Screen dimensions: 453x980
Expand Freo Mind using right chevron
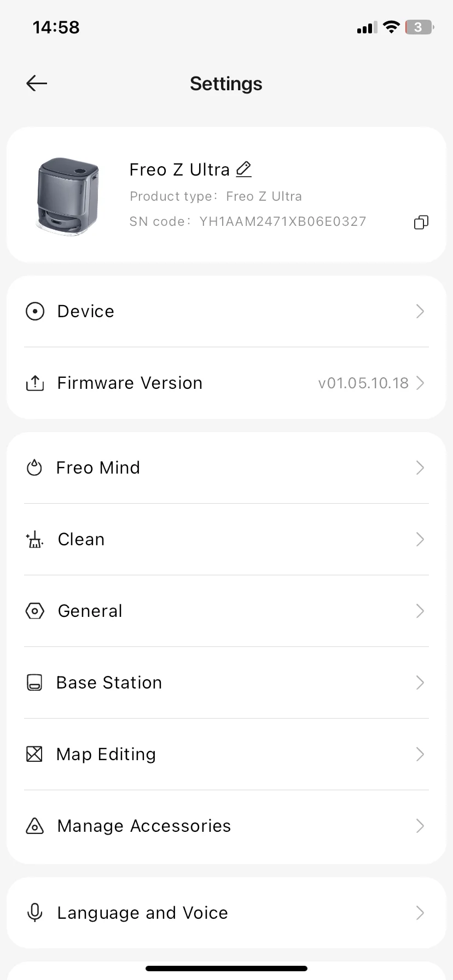coord(420,468)
